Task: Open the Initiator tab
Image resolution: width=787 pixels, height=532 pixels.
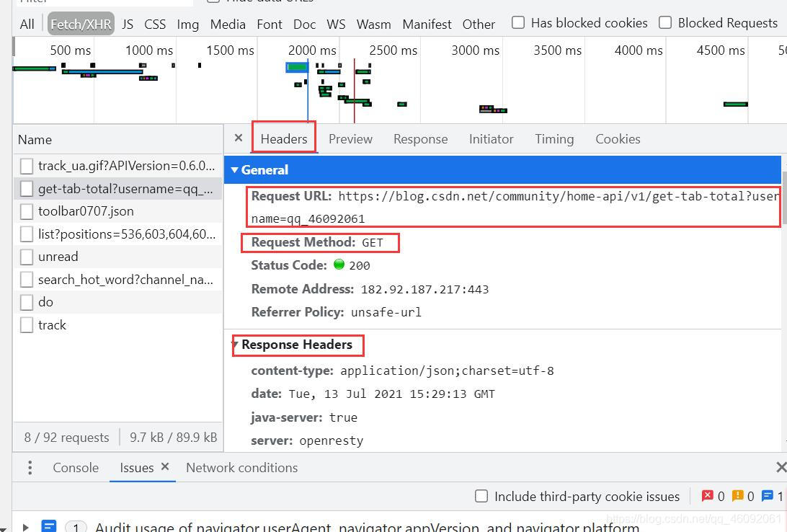Action: tap(492, 138)
